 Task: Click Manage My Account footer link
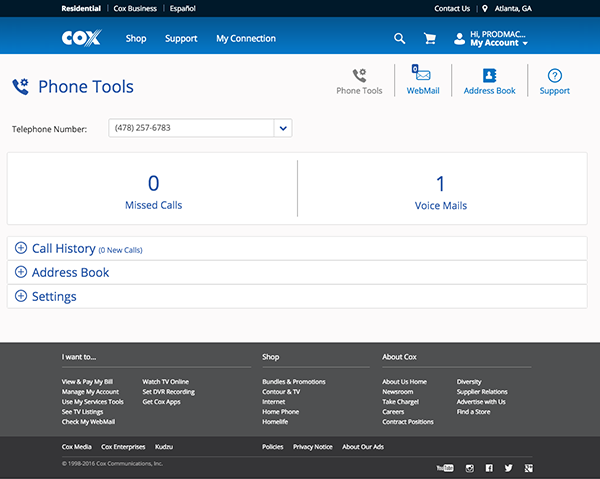90,392
